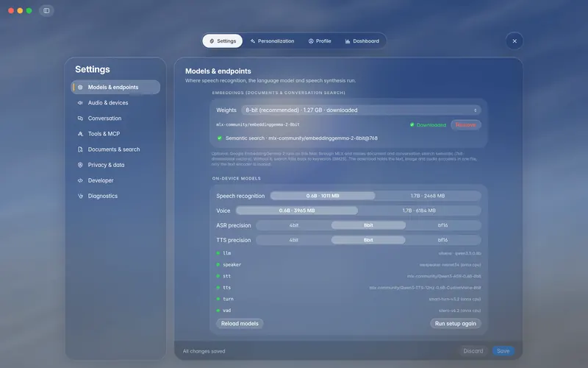The height and width of the screenshot is (368, 588).
Task: Save the settings
Action: 503,351
